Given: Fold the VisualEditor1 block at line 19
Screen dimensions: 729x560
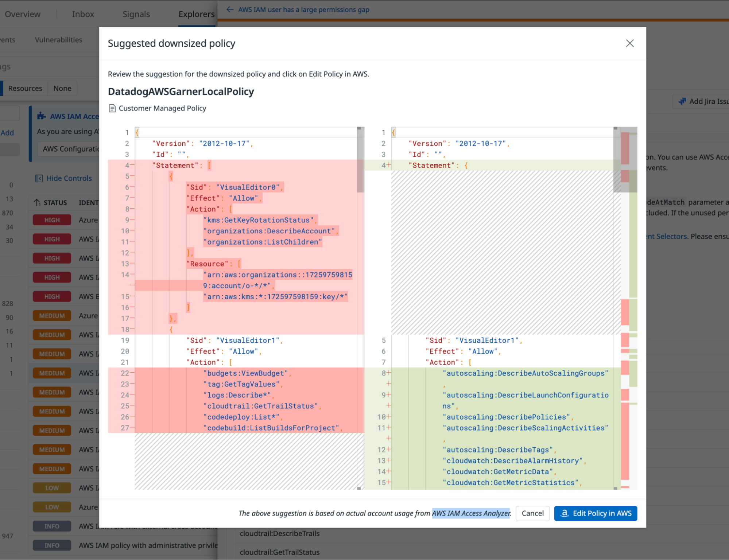Looking at the screenshot, I should [x=132, y=340].
